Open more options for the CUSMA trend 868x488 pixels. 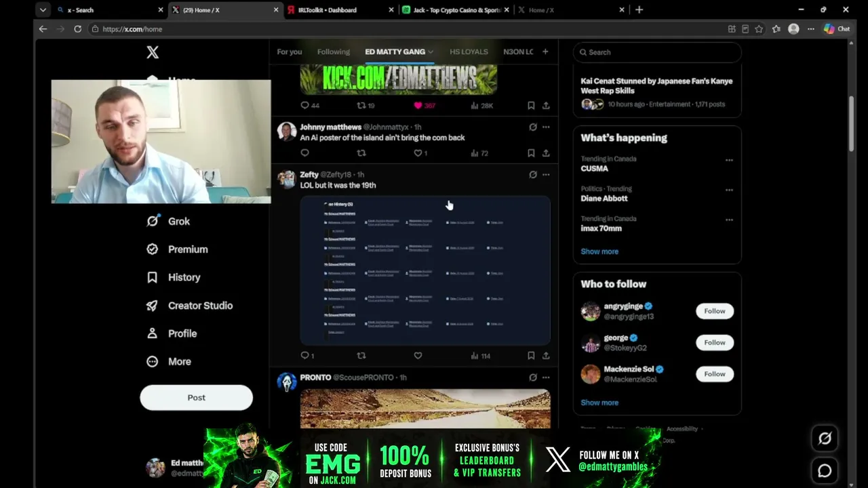click(729, 161)
